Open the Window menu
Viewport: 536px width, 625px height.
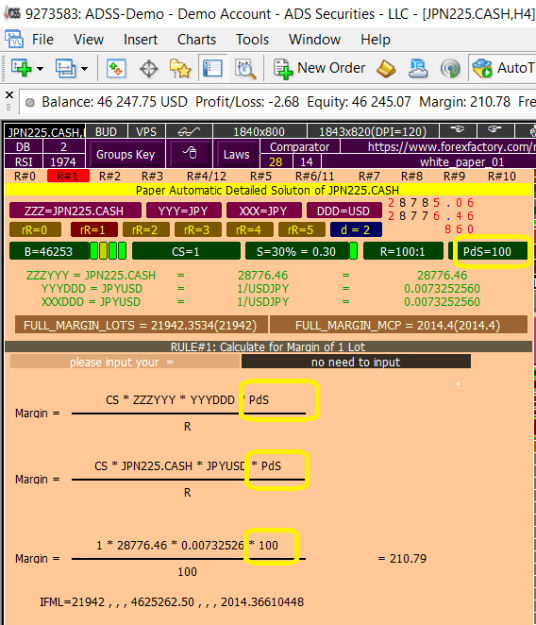tap(314, 39)
